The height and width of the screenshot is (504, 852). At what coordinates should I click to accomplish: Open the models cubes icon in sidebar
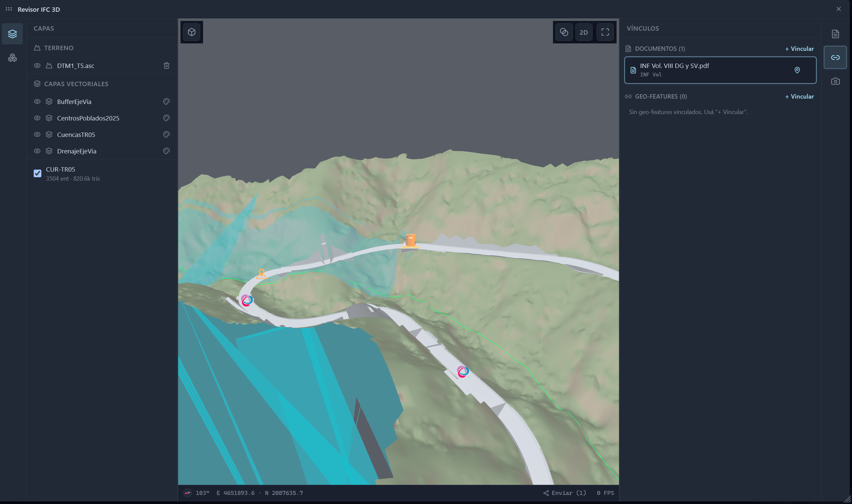pos(12,58)
